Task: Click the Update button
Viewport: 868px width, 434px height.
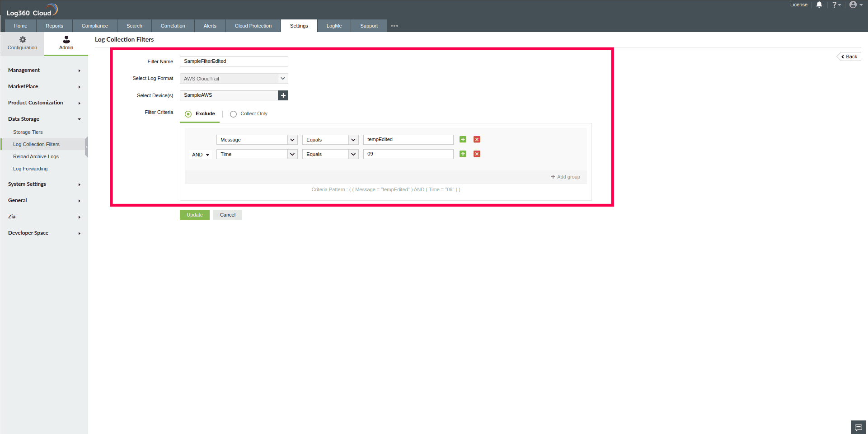Action: 194,214
